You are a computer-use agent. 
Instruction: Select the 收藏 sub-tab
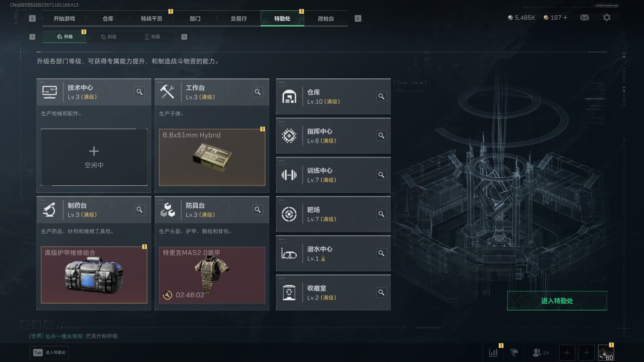pos(152,37)
